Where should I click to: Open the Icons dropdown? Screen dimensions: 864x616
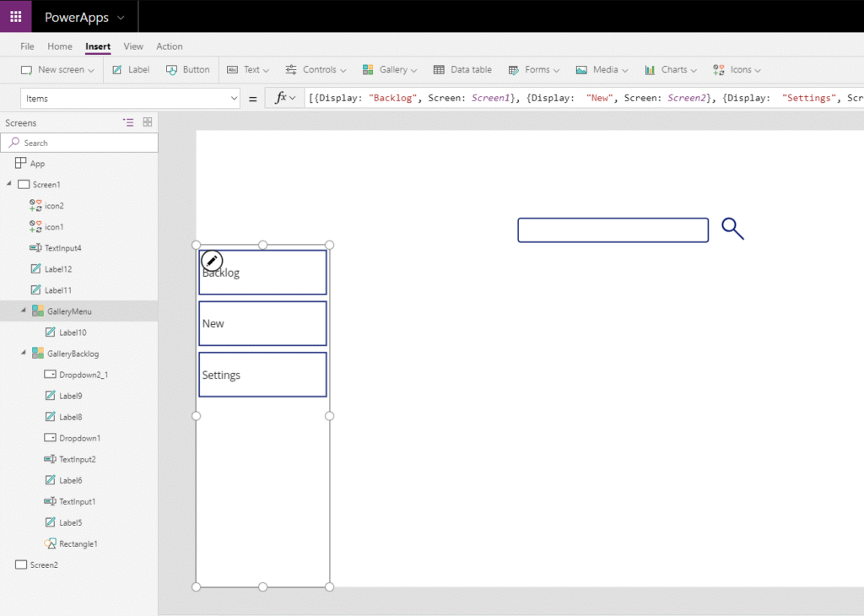(737, 70)
